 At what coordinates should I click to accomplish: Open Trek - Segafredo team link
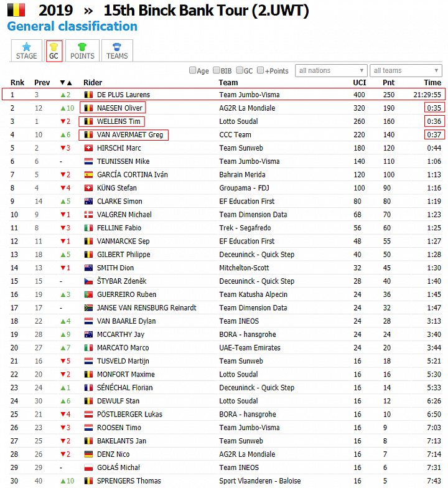click(x=245, y=228)
